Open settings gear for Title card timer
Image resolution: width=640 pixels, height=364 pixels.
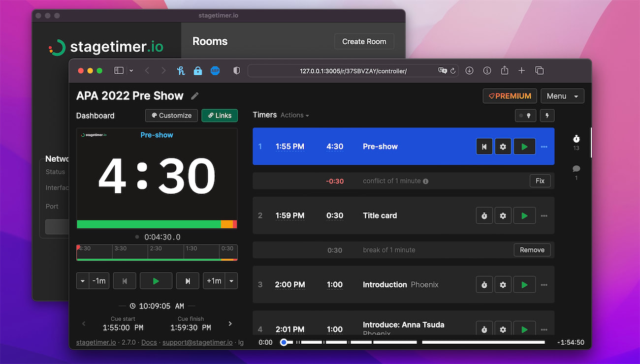503,215
